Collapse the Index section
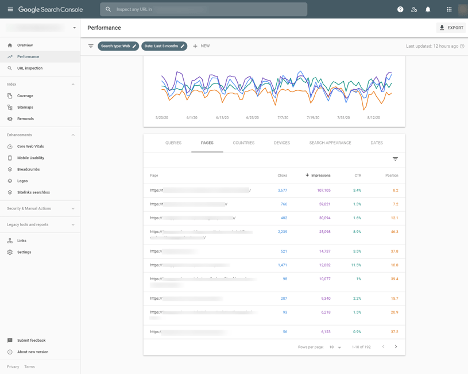Screen dimensions: 468x374 click(73, 84)
